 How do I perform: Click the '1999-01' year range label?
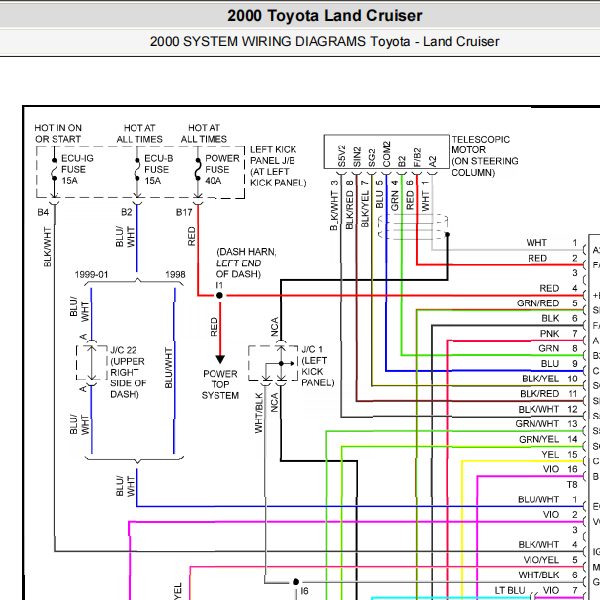[x=91, y=275]
